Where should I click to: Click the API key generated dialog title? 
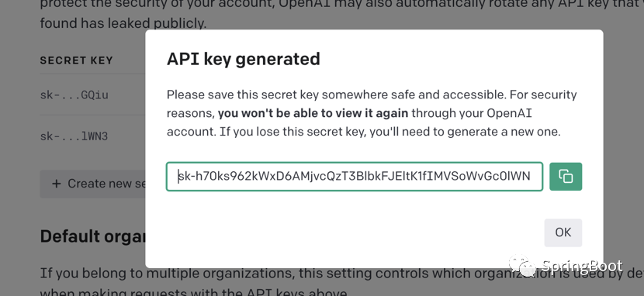click(243, 59)
